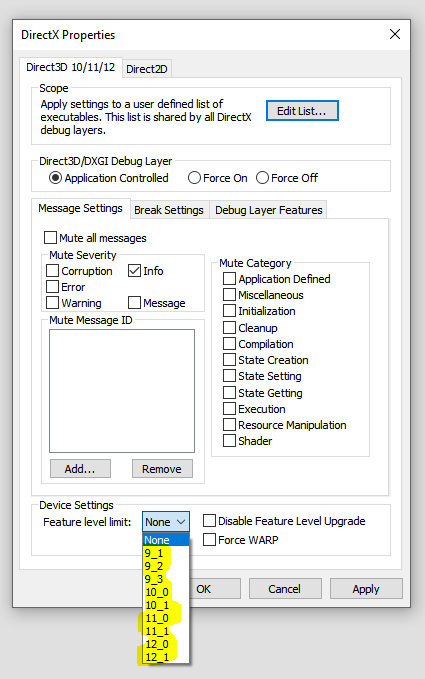
Task: Click the Cancel button
Action: click(x=285, y=589)
